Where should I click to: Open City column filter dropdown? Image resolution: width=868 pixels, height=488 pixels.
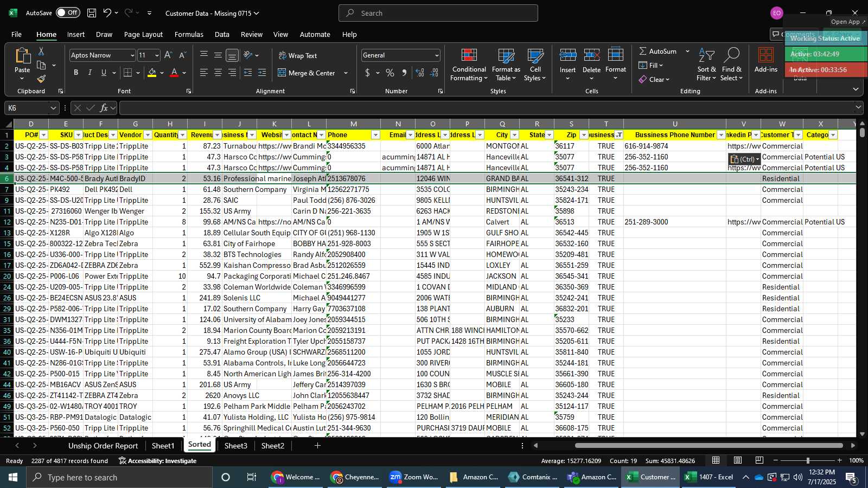click(514, 135)
